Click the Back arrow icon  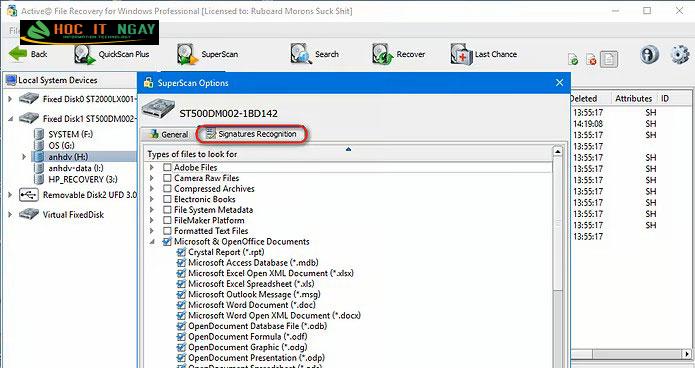[x=18, y=54]
